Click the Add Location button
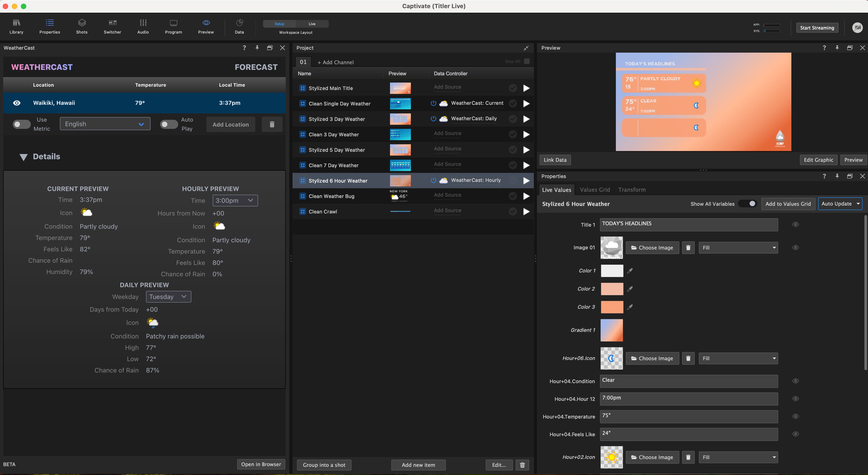Screen dimensions: 868x475 pos(230,124)
